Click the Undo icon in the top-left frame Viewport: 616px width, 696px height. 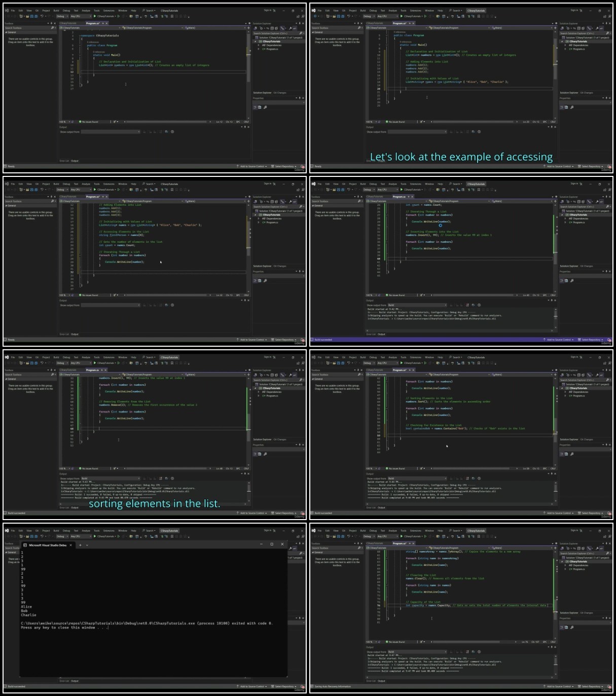coord(42,16)
